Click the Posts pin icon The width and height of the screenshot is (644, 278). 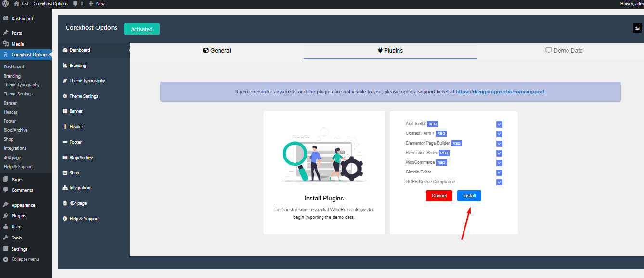pyautogui.click(x=6, y=33)
